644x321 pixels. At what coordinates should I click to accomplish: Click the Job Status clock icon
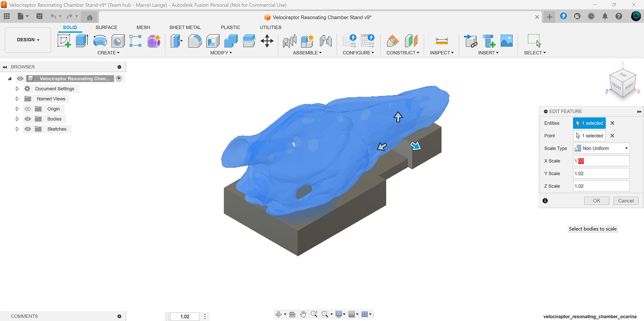click(x=591, y=16)
